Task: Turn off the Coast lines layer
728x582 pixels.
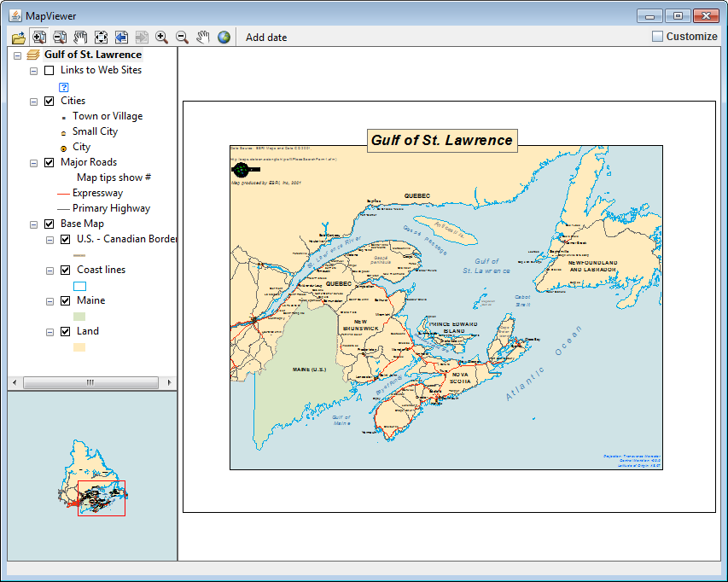Action: (x=66, y=270)
